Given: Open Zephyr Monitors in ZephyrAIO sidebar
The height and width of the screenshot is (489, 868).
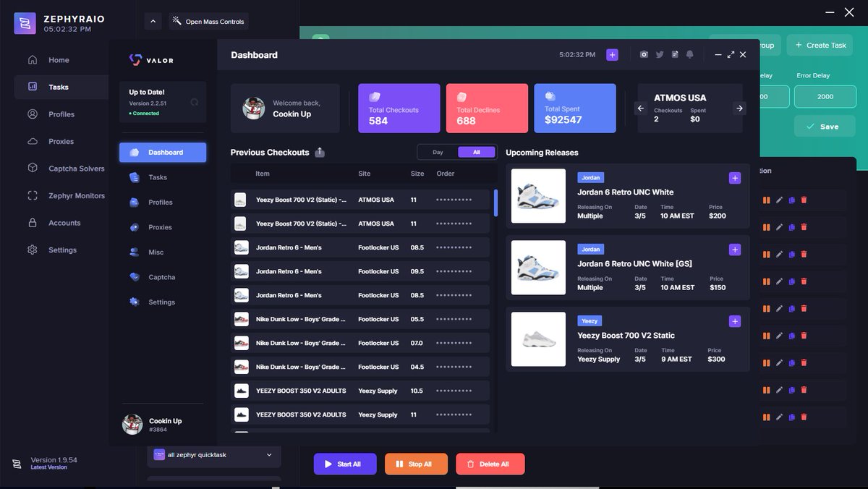Looking at the screenshot, I should coord(65,196).
